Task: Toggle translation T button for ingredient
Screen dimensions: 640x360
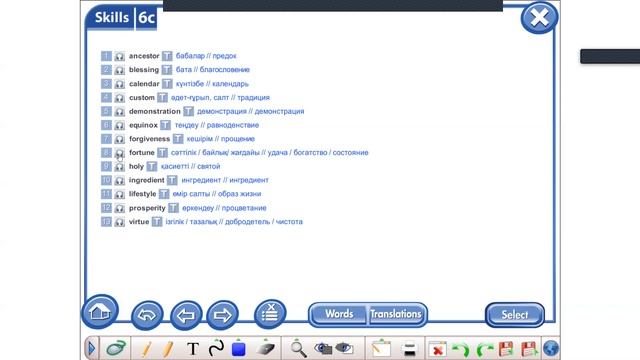Action: point(172,180)
